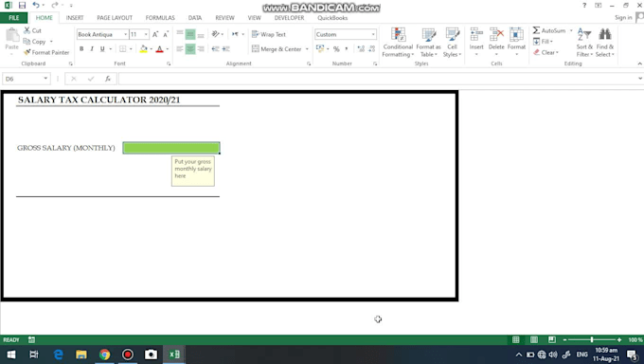Apply percent style
This screenshot has height=364, width=644.
(x=336, y=49)
